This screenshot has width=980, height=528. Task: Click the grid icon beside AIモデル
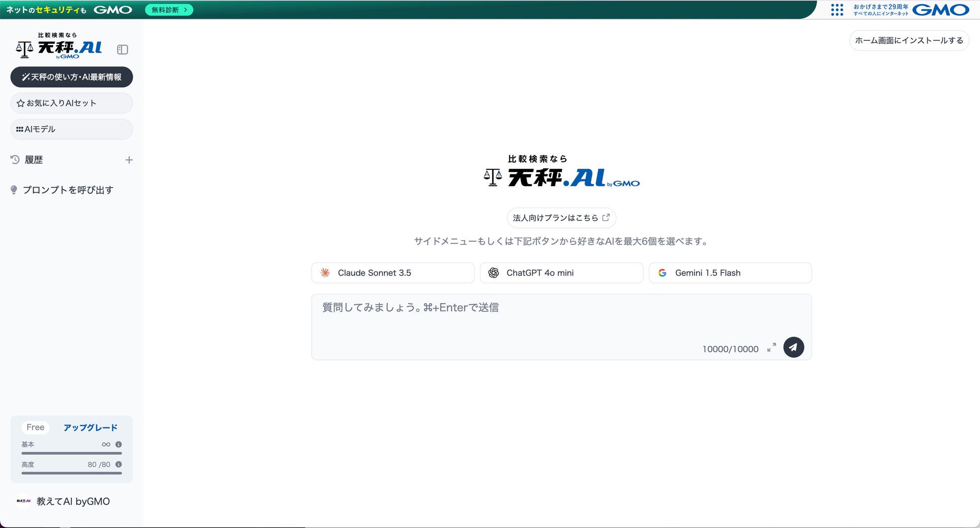pyautogui.click(x=20, y=129)
